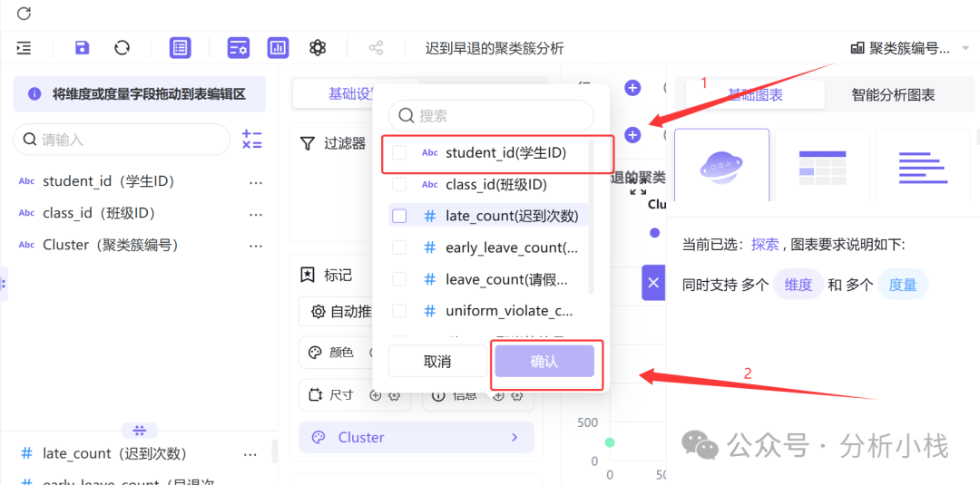Click the popup 搜索 search field

(x=491, y=115)
